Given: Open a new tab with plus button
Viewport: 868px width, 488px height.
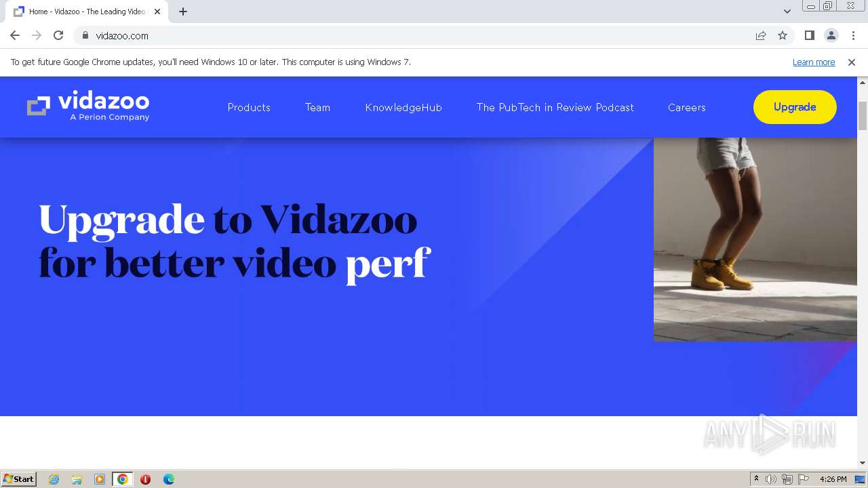Looking at the screenshot, I should pyautogui.click(x=183, y=12).
